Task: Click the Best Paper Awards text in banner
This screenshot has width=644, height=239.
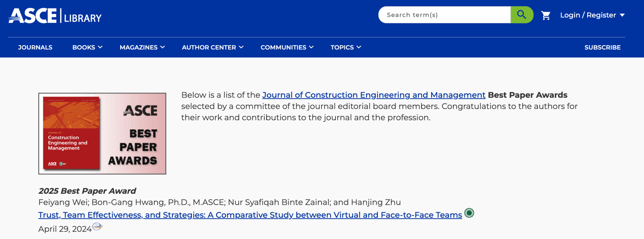Action: (138, 147)
